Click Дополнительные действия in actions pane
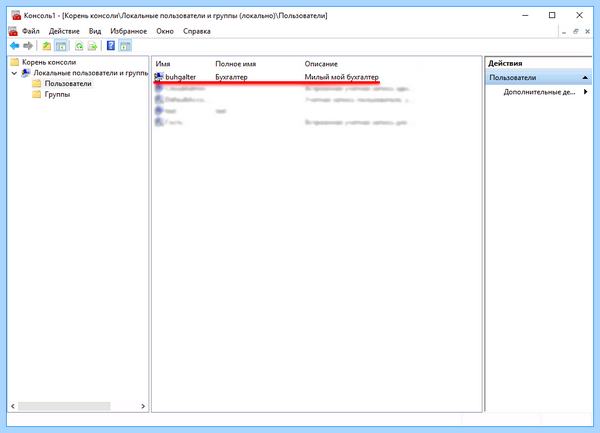600x433 pixels. tap(539, 92)
